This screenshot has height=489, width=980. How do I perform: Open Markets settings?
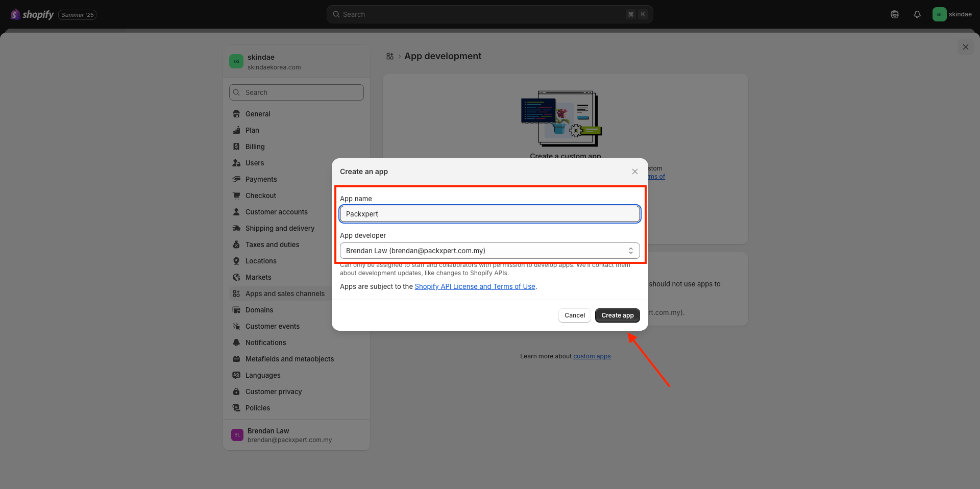pos(279,277)
